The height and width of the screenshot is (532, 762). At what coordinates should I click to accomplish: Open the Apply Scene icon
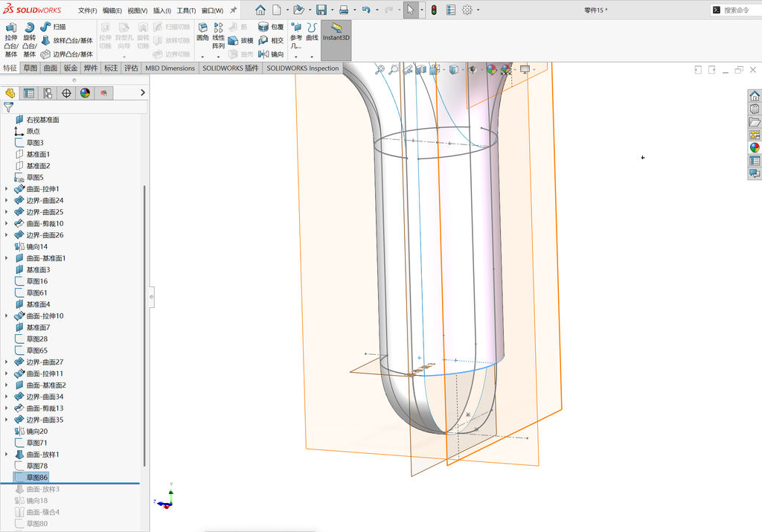pyautogui.click(x=506, y=69)
